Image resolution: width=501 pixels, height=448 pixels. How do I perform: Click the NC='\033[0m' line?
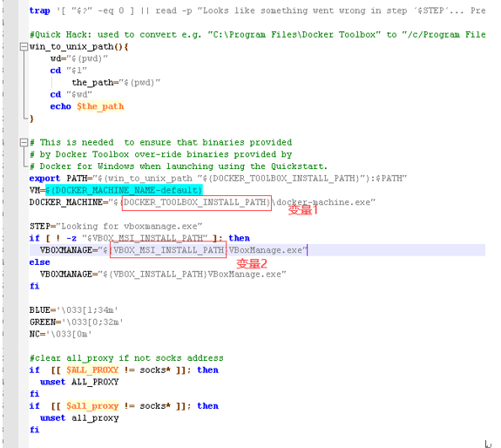pos(61,334)
